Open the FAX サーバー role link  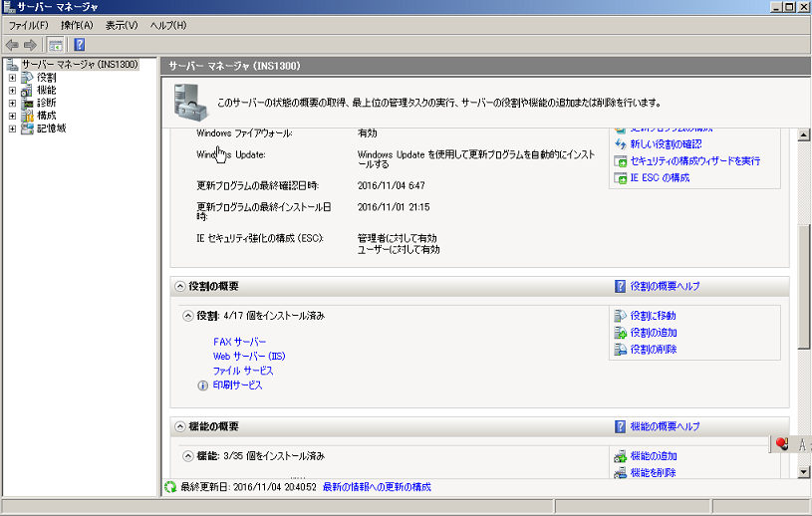(x=240, y=342)
